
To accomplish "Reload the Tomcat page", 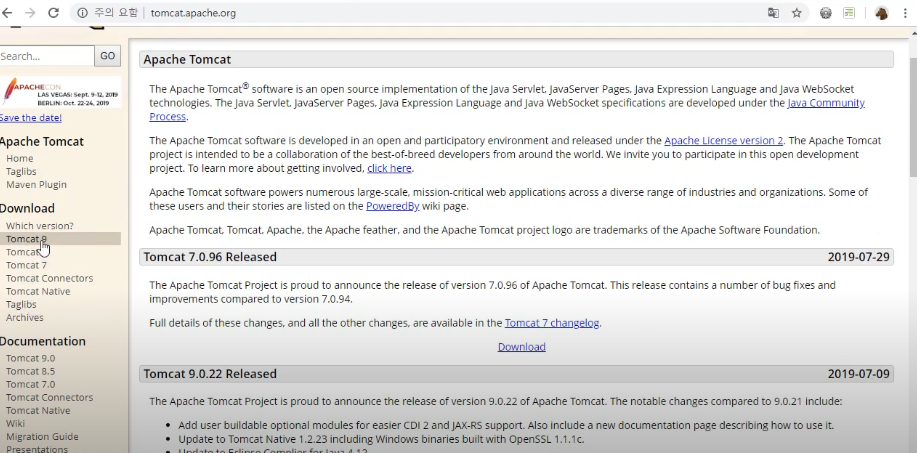I will pos(53,13).
